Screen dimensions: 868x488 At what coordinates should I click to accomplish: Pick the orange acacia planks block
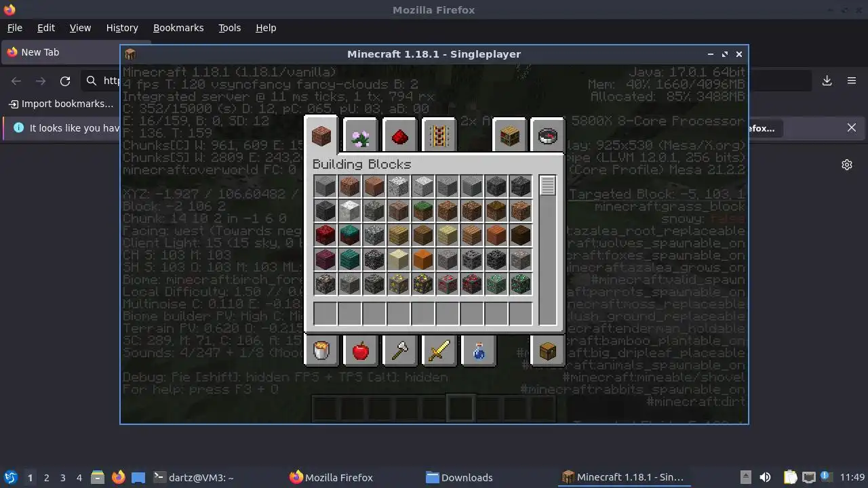(x=496, y=235)
